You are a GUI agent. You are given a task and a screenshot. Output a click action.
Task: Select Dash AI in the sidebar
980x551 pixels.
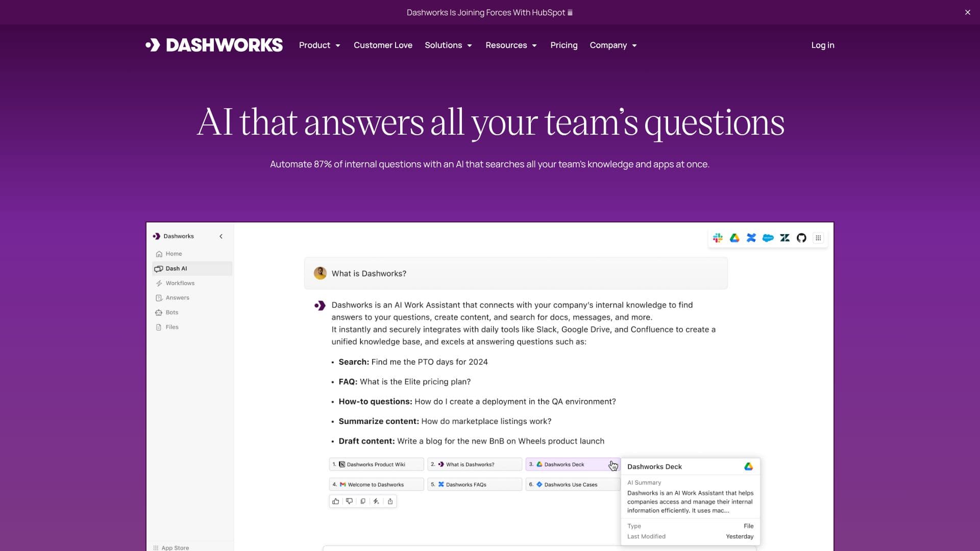click(192, 268)
